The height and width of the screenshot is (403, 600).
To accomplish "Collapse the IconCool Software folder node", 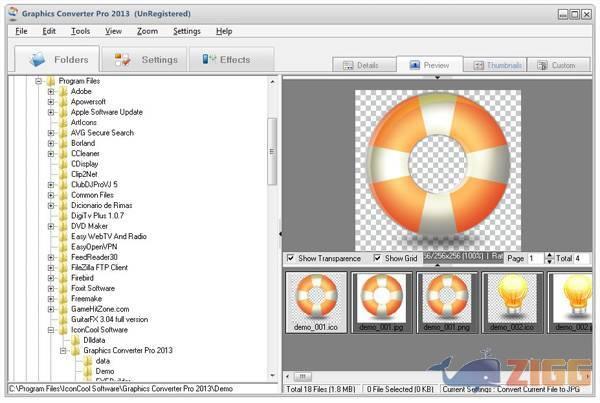I will click(51, 329).
